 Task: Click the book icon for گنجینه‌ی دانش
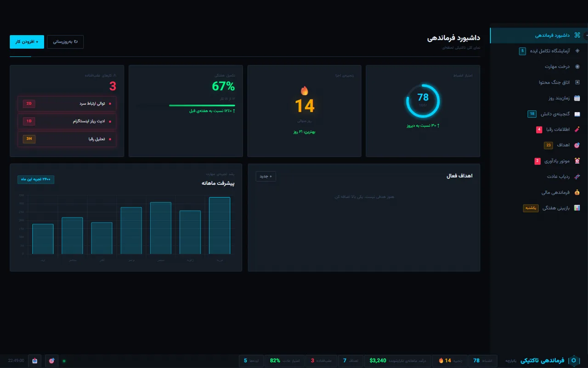577,114
